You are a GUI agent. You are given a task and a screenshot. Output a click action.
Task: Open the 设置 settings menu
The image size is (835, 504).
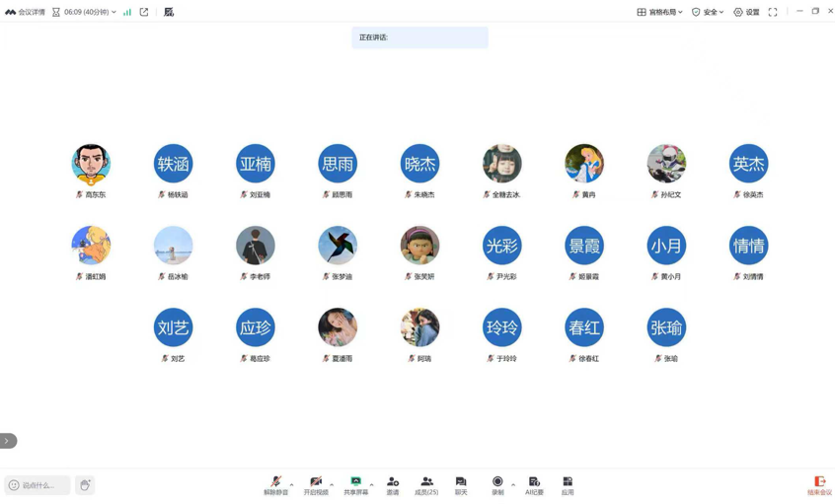point(746,12)
